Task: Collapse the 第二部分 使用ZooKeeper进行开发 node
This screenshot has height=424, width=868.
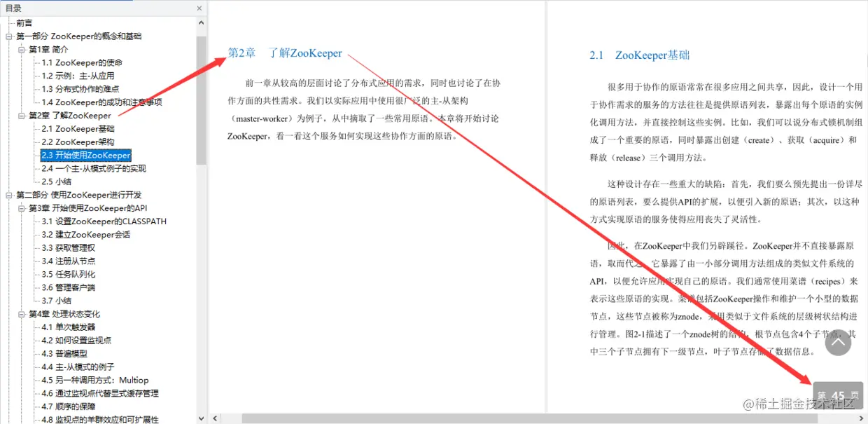Action: click(x=9, y=195)
